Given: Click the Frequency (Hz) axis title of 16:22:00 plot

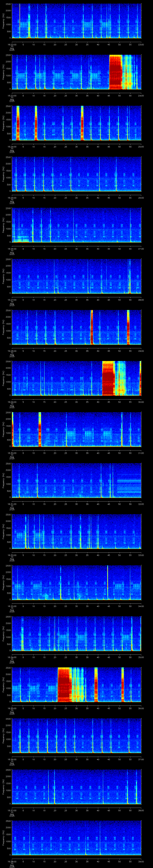Looking at the screenshot, I should click(x=3, y=21).
